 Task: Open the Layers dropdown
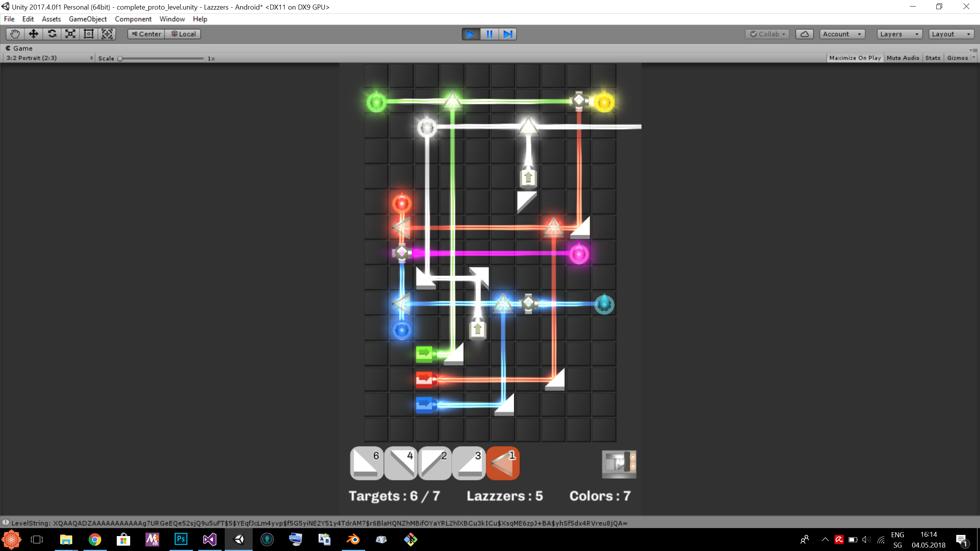click(x=899, y=34)
